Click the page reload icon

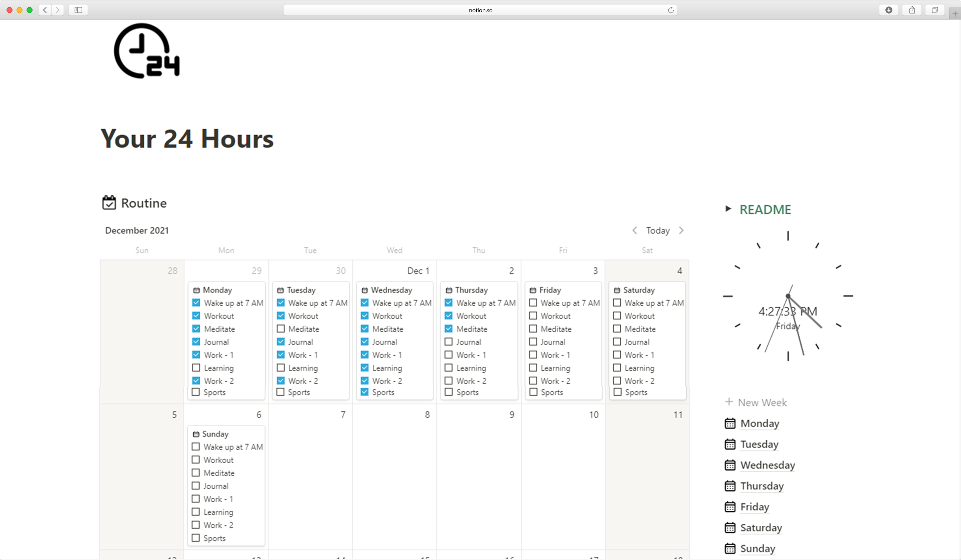click(x=670, y=10)
